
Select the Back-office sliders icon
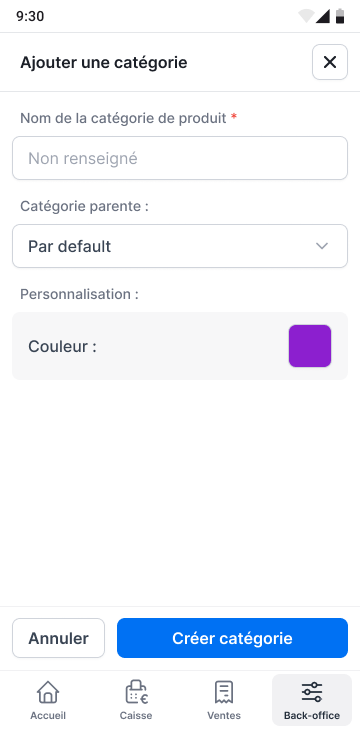312,692
